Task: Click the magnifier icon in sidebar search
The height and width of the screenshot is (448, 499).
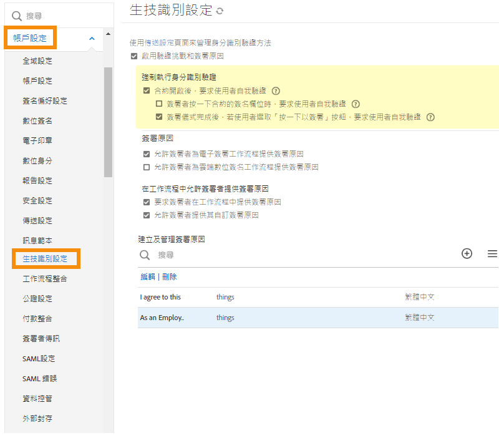Action: 17,16
